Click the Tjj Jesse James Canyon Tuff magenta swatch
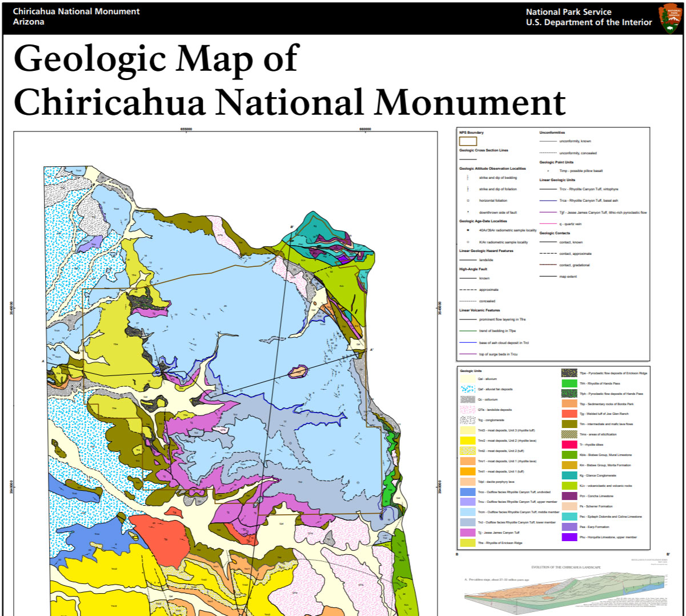Image resolution: width=686 pixels, height=616 pixels. pos(468,533)
